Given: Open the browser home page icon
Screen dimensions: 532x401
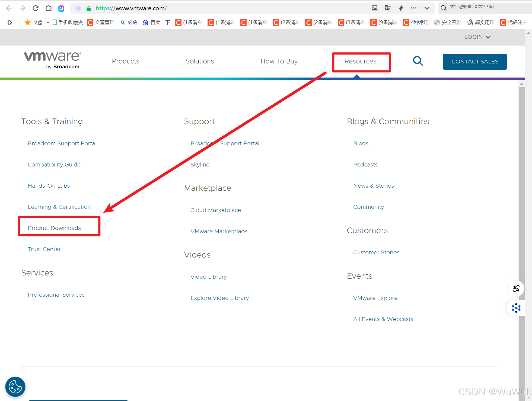Looking at the screenshot, I should 49,8.
